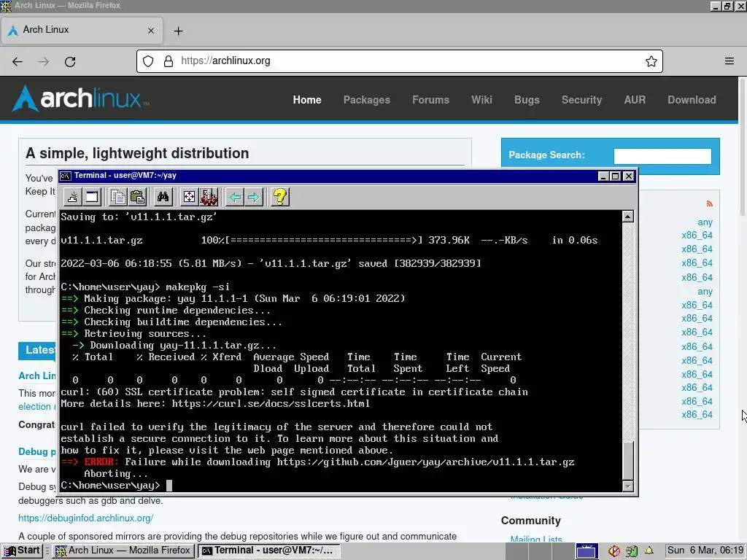Focus the Firefox URL address bar

[x=399, y=61]
